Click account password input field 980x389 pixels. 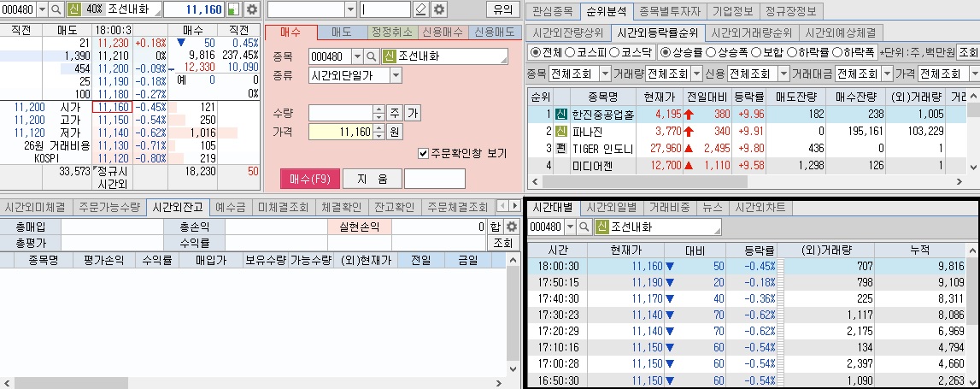click(385, 9)
